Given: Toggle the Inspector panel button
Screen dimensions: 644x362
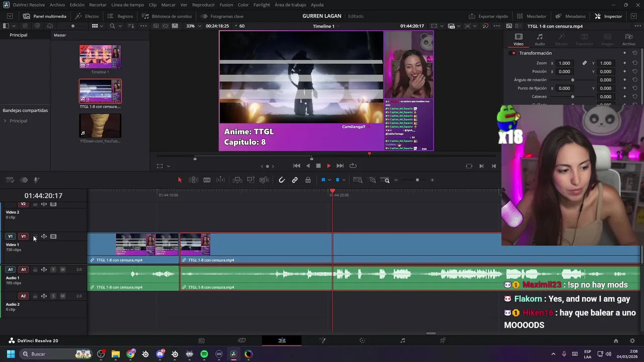Looking at the screenshot, I should (x=608, y=16).
